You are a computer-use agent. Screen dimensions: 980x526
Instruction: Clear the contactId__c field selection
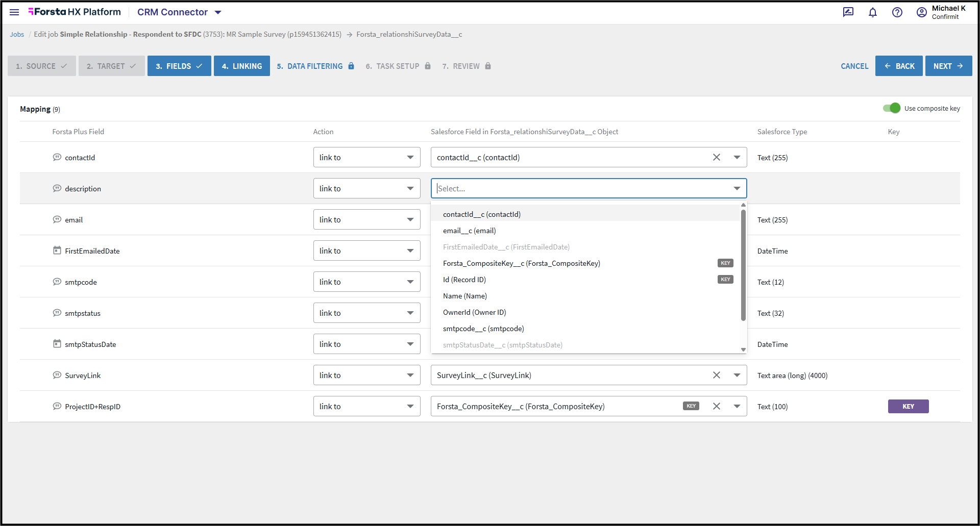(717, 157)
